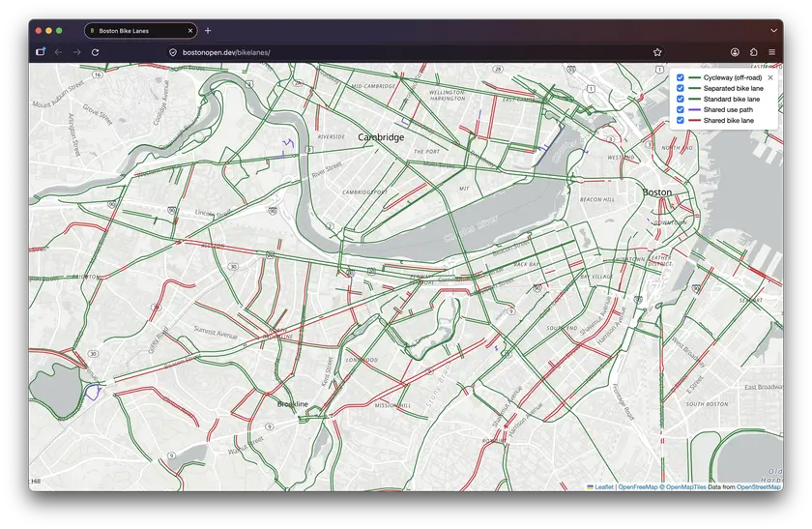Image resolution: width=812 pixels, height=529 pixels.
Task: Hide the Shared bike lane layer
Action: 680,120
